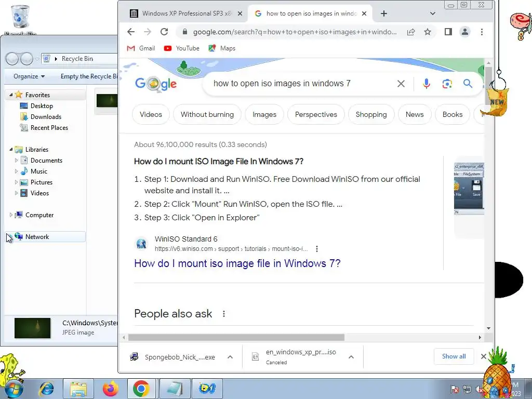Expand Music library
This screenshot has width=532, height=399.
tap(16, 171)
